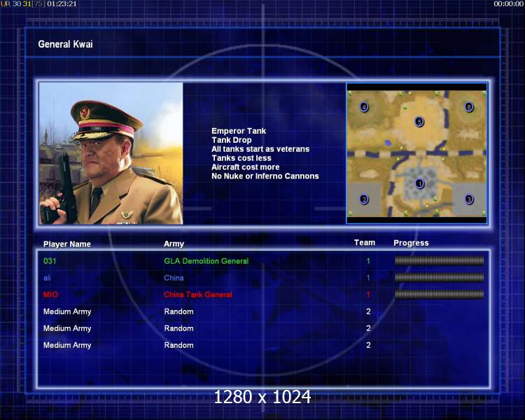Click the Army column header

[174, 244]
